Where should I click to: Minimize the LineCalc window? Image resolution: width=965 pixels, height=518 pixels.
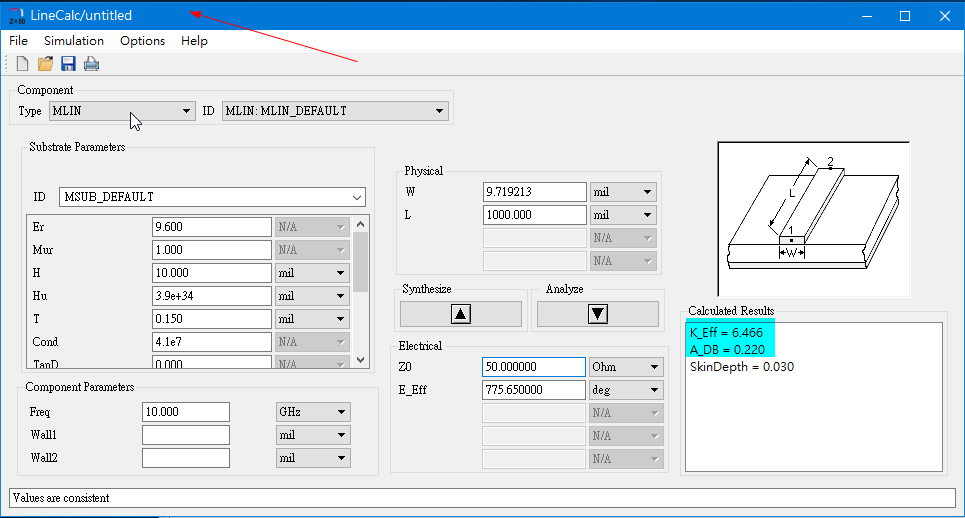pos(867,16)
